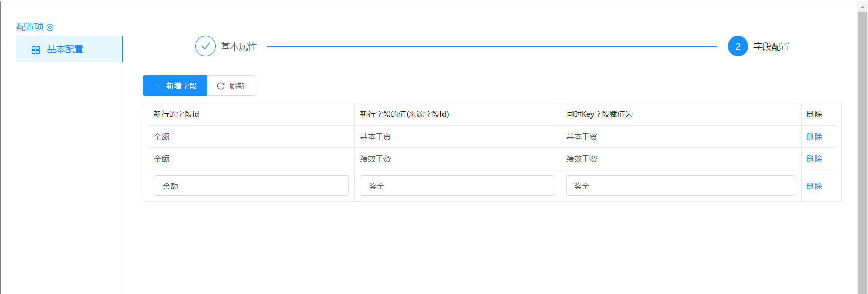Click the grid icon next to 基本配置

(x=35, y=50)
